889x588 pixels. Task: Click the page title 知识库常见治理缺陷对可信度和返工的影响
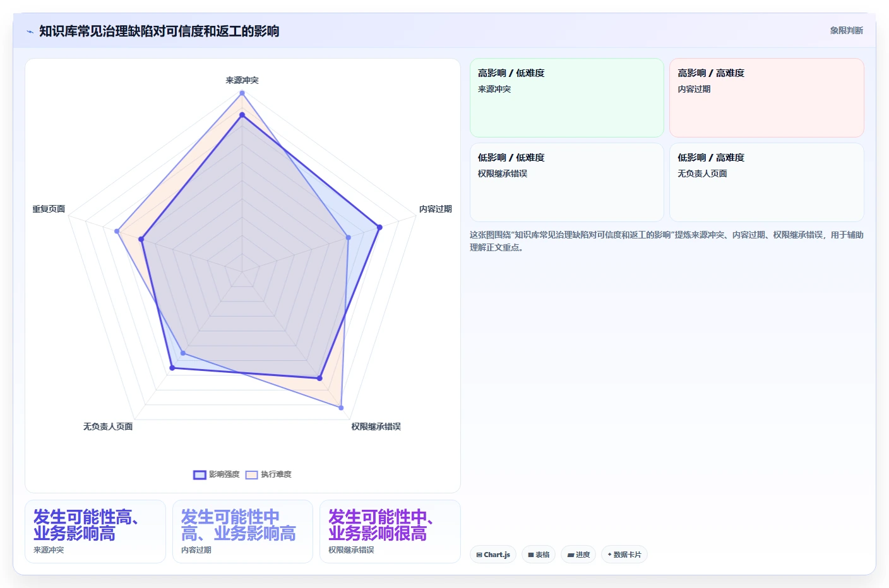point(159,31)
